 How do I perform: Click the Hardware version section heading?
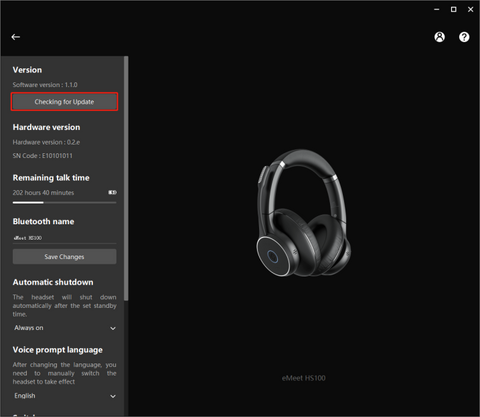pos(46,127)
